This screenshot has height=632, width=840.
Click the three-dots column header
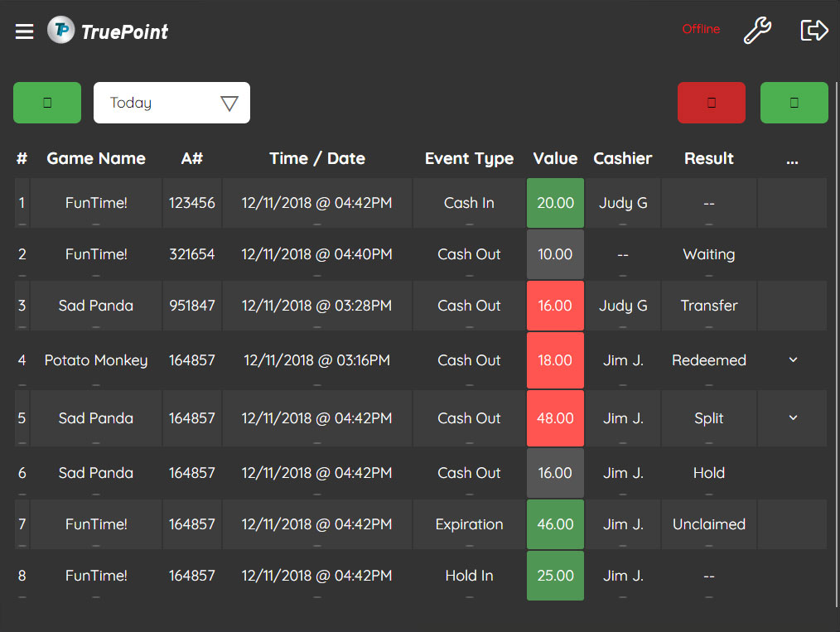pos(792,159)
